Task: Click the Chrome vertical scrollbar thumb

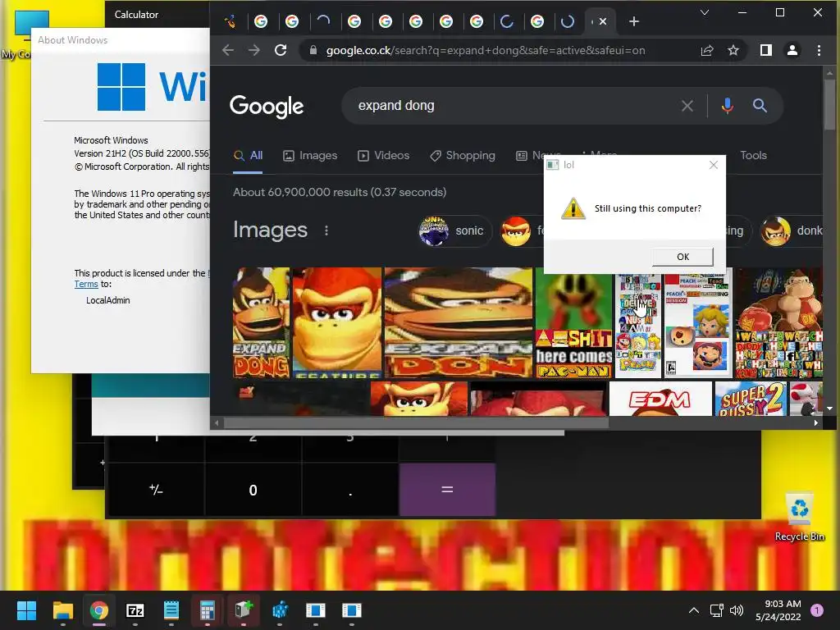Action: [x=829, y=104]
